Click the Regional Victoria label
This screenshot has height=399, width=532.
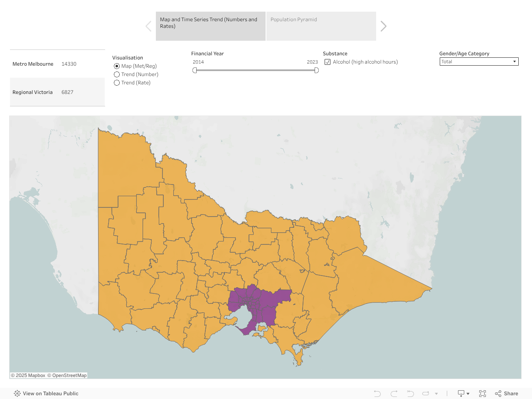click(32, 92)
